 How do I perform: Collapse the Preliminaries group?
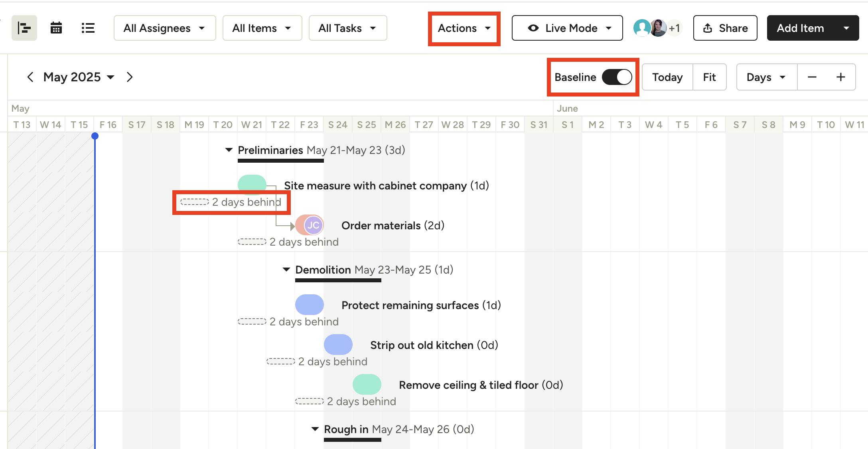point(229,150)
